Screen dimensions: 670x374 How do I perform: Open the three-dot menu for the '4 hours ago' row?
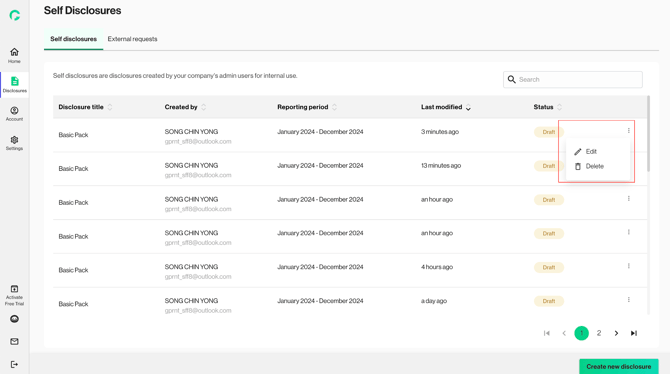tap(629, 266)
